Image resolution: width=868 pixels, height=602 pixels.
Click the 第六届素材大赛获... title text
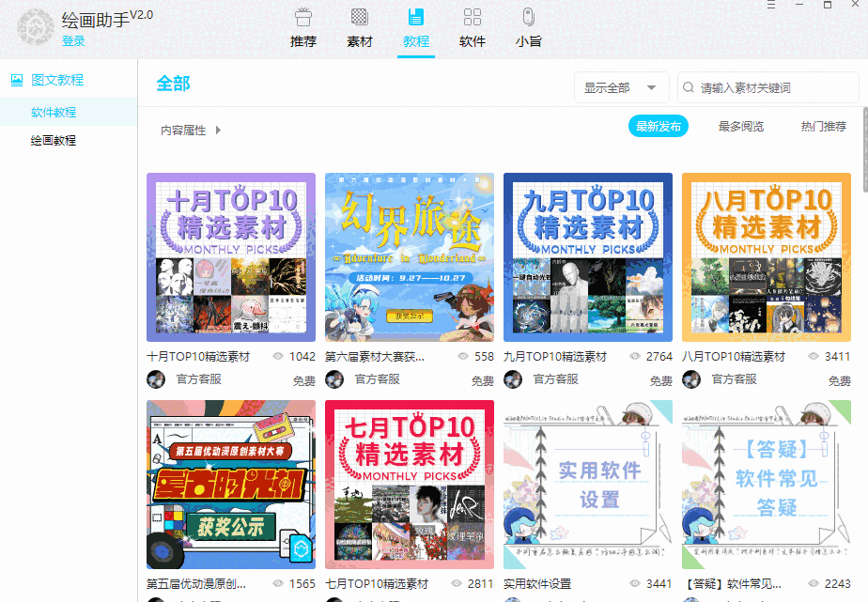[x=374, y=357]
